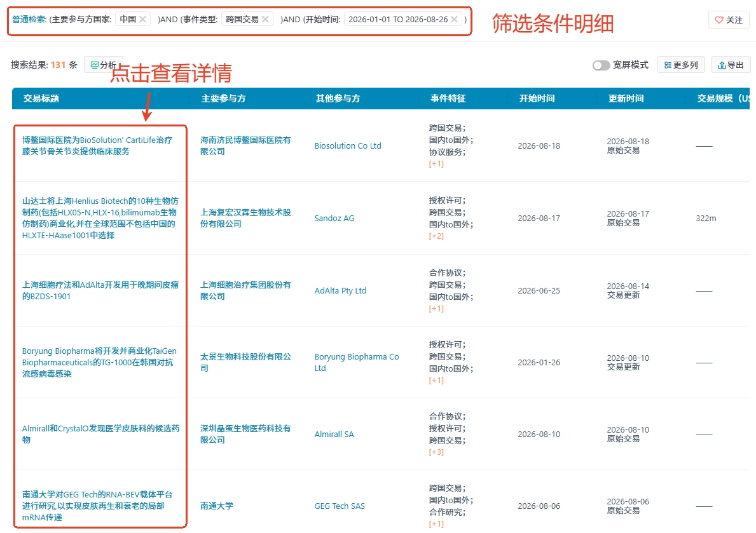Expand [+3] features in Almirall row

(436, 452)
